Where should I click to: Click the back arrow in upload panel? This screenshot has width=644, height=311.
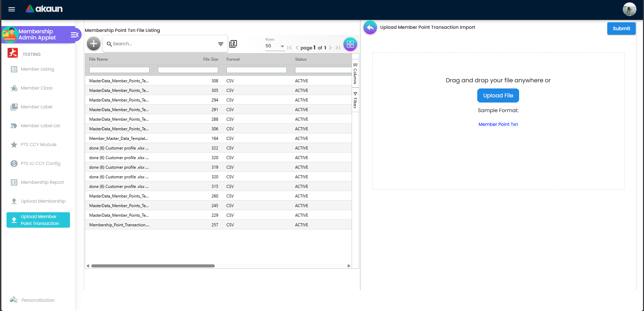click(370, 27)
